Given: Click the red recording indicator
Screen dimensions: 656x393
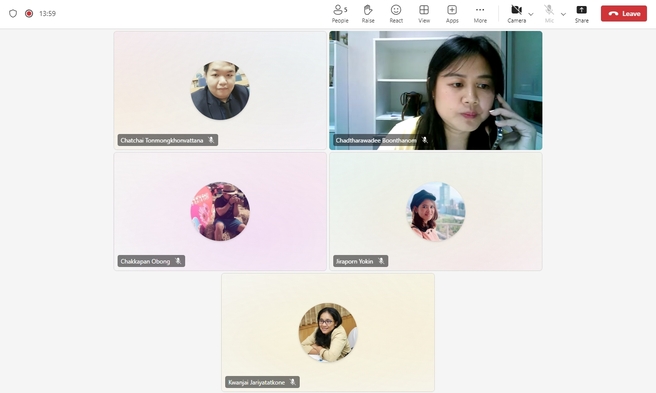Looking at the screenshot, I should pyautogui.click(x=29, y=13).
